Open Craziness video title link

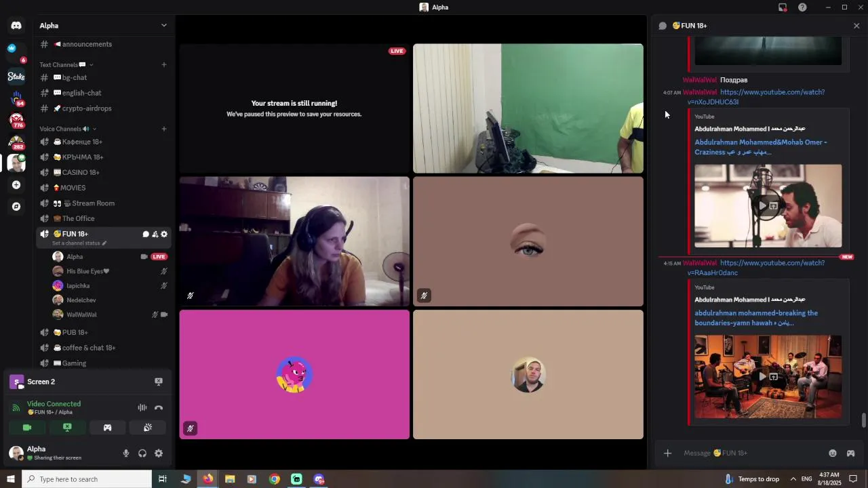[x=761, y=147]
